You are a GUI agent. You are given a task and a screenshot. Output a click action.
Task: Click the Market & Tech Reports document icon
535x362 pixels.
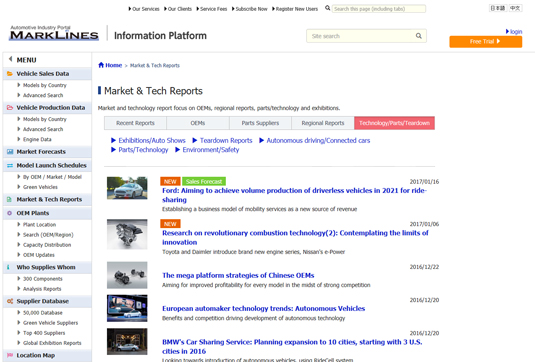(10, 199)
